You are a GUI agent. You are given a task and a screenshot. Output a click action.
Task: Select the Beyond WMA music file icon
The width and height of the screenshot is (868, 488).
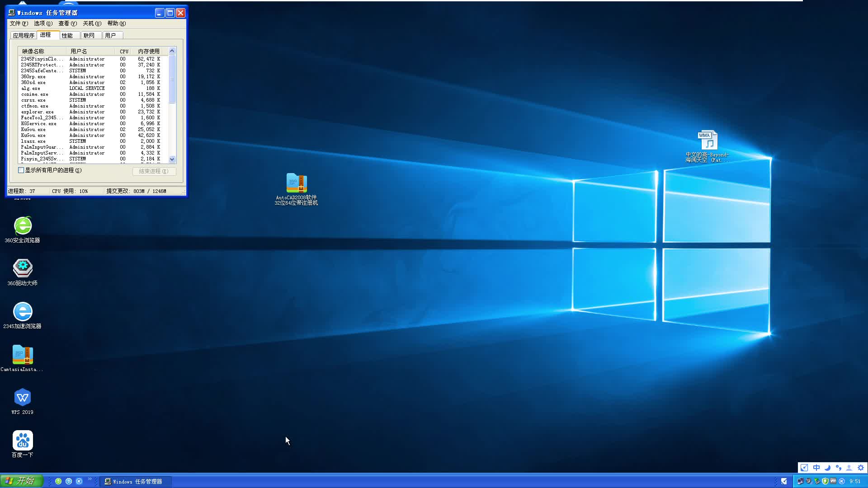point(708,141)
